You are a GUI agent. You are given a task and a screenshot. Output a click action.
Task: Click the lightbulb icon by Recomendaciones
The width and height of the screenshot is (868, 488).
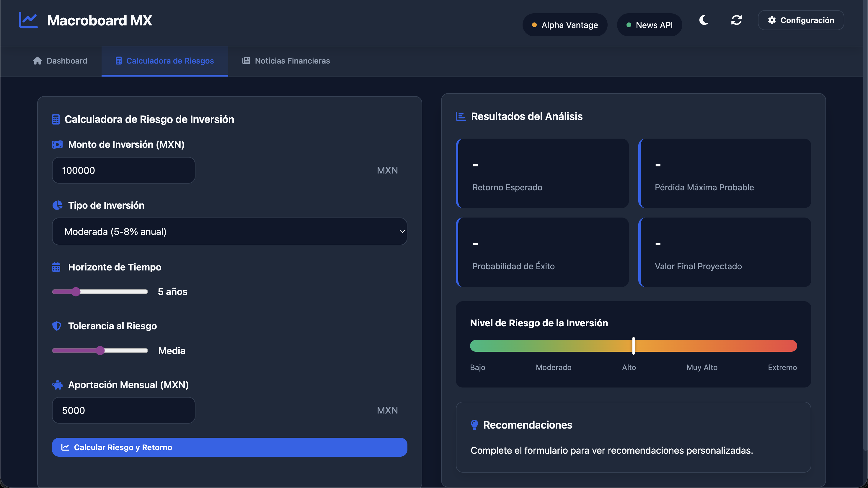tap(474, 425)
